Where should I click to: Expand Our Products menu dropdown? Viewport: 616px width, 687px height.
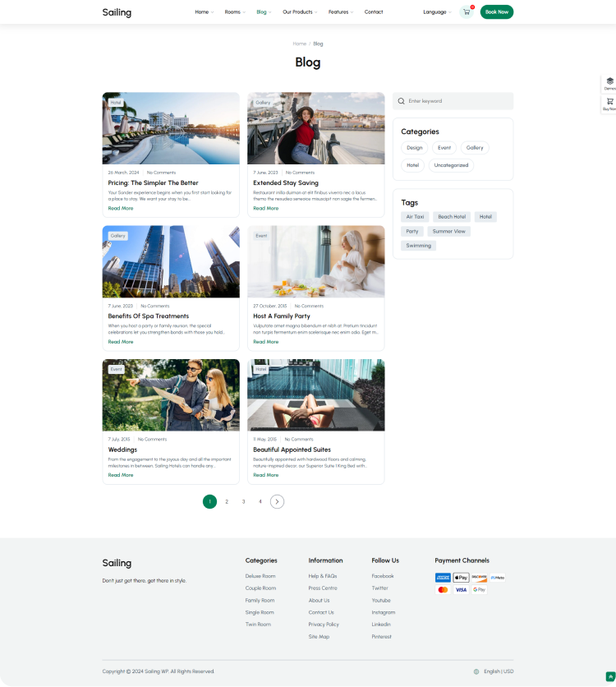[x=300, y=12]
